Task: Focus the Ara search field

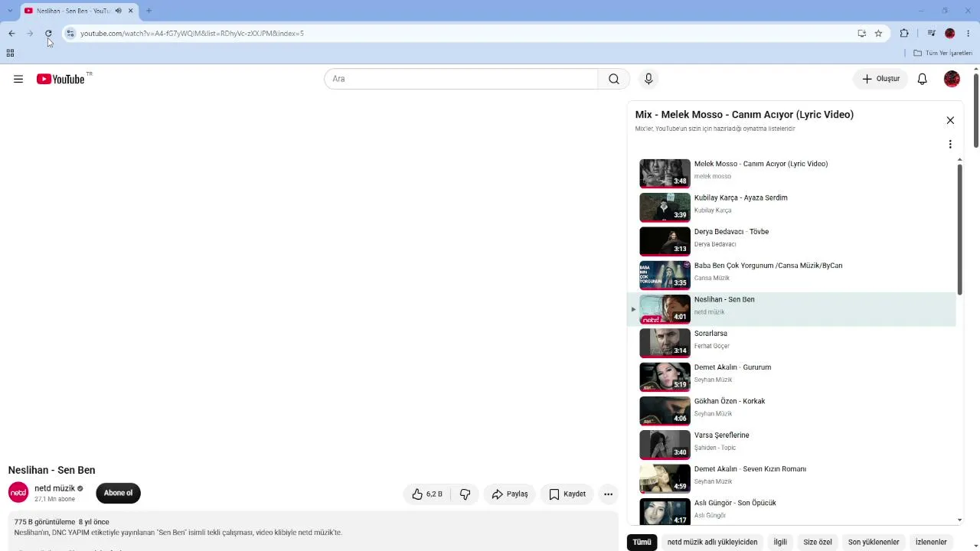Action: [x=461, y=79]
